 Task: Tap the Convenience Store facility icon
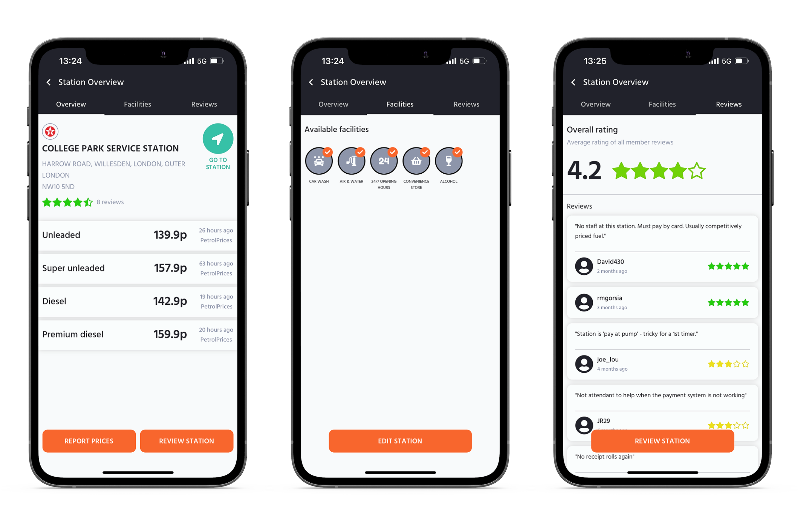pyautogui.click(x=416, y=161)
